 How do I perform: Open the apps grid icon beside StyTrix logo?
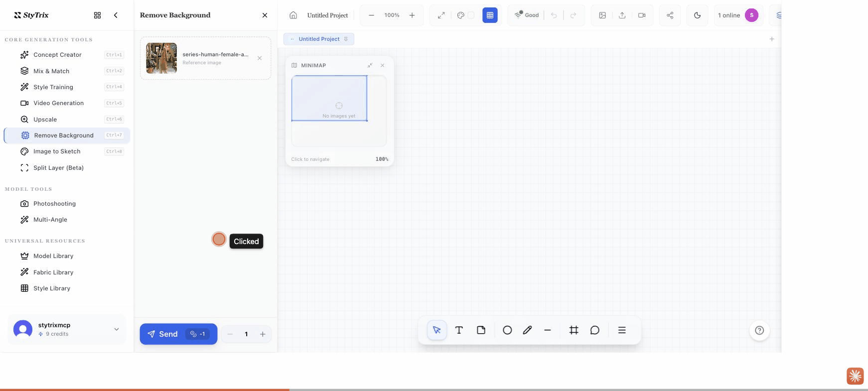click(97, 15)
